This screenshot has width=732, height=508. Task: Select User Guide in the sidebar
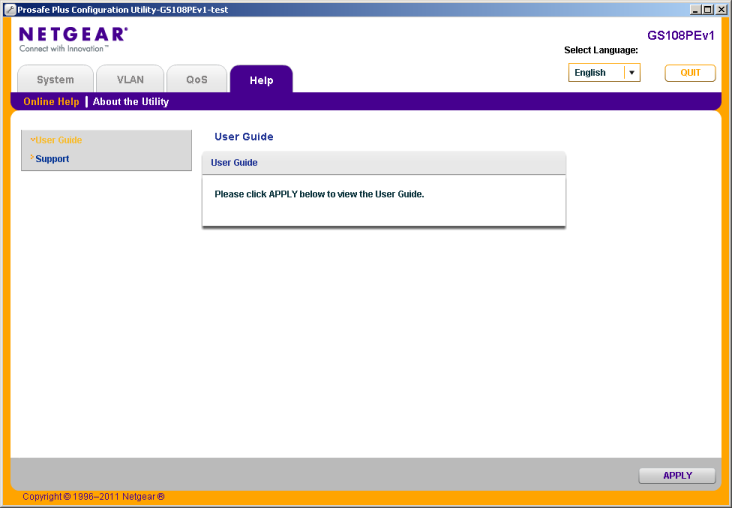pos(59,140)
